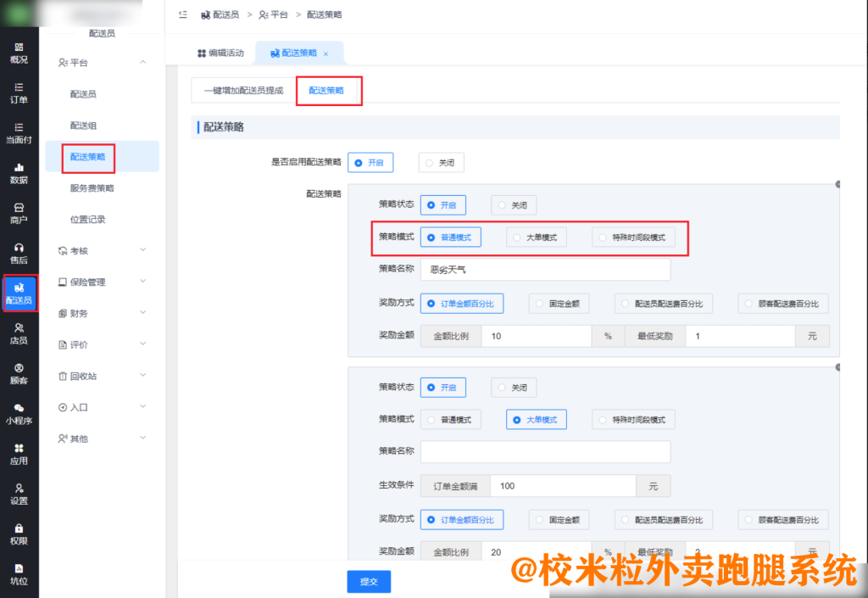Select the 商户 merchant sidebar icon

19,213
